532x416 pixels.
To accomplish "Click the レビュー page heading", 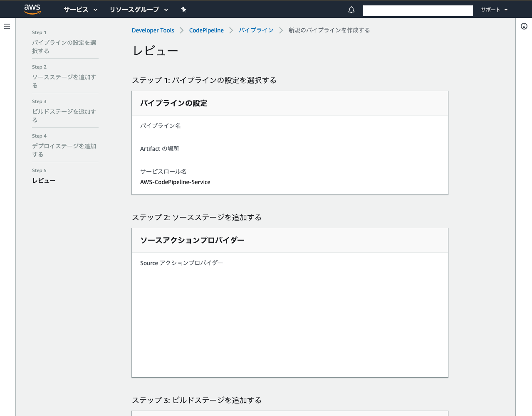I will (155, 50).
